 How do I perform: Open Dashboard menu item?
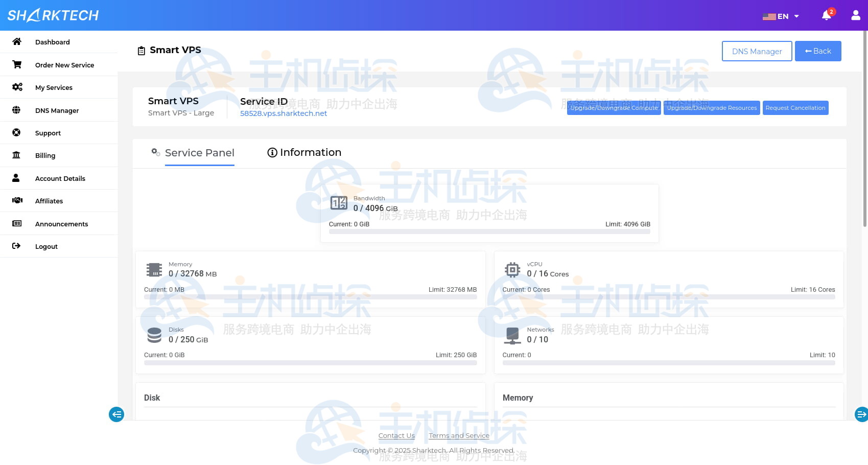[59, 42]
